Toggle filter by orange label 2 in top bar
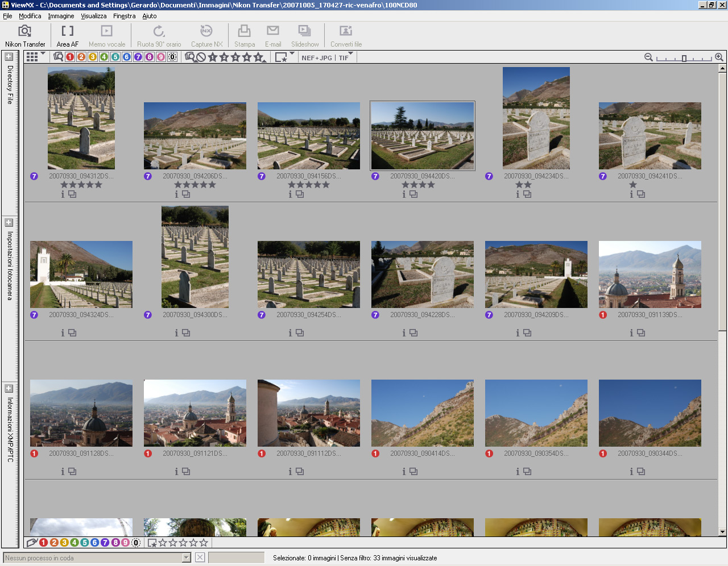Screen dimensions: 728x566 click(81, 57)
